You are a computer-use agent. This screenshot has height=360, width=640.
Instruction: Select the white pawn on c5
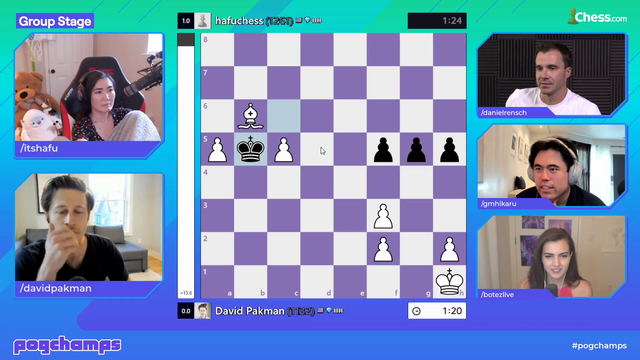click(x=284, y=150)
